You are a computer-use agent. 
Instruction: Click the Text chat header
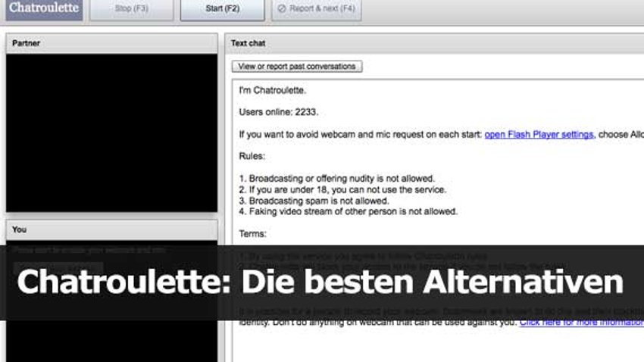click(x=435, y=43)
